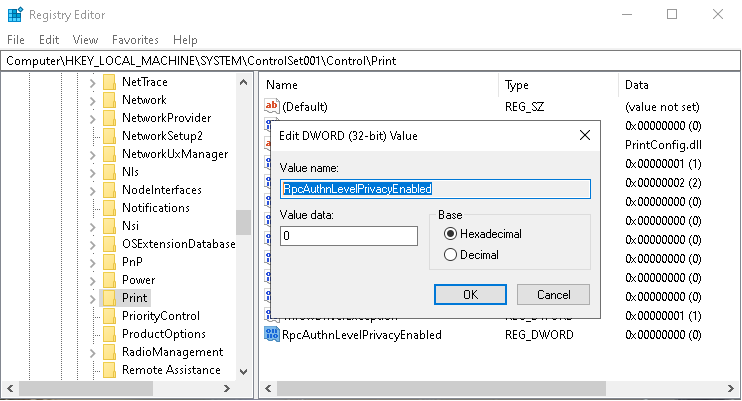Click the values pane scroll right arrow
Image resolution: width=742 pixels, height=401 pixels.
point(731,389)
